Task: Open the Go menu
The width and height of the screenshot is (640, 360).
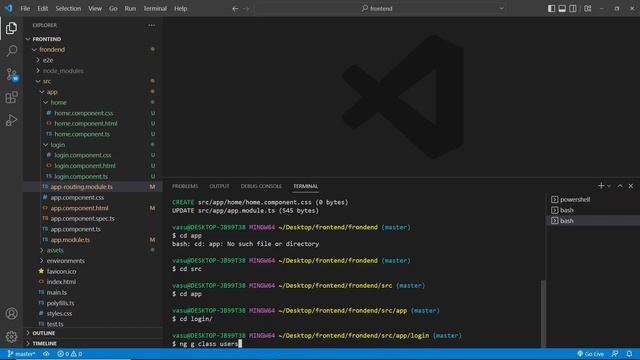Action: tap(113, 9)
